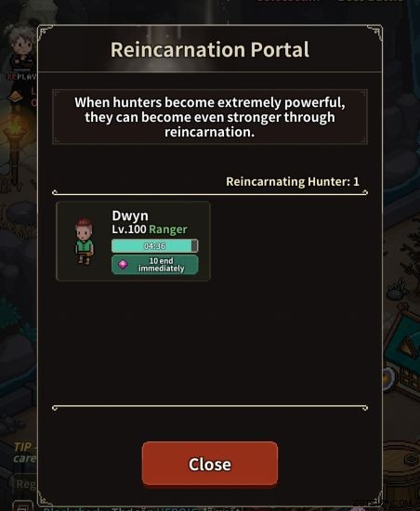
Task: Click the Dwyn hunter name
Action: tap(130, 216)
